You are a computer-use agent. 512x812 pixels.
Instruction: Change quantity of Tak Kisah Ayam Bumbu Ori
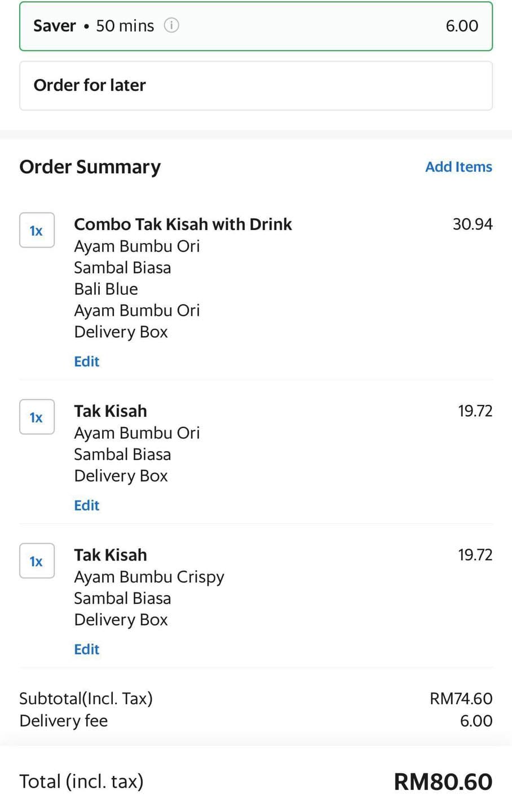click(37, 417)
